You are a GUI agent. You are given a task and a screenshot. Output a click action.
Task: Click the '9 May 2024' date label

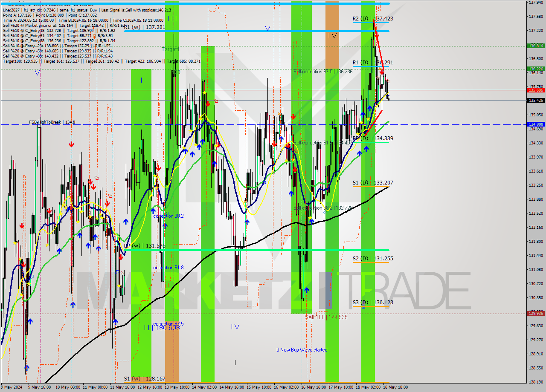pyautogui.click(x=12, y=387)
